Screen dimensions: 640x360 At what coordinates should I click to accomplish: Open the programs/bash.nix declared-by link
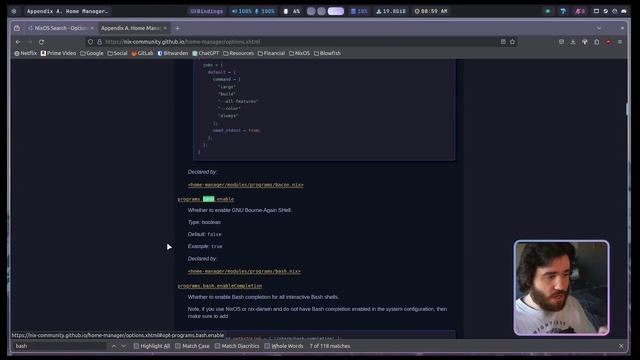[244, 271]
